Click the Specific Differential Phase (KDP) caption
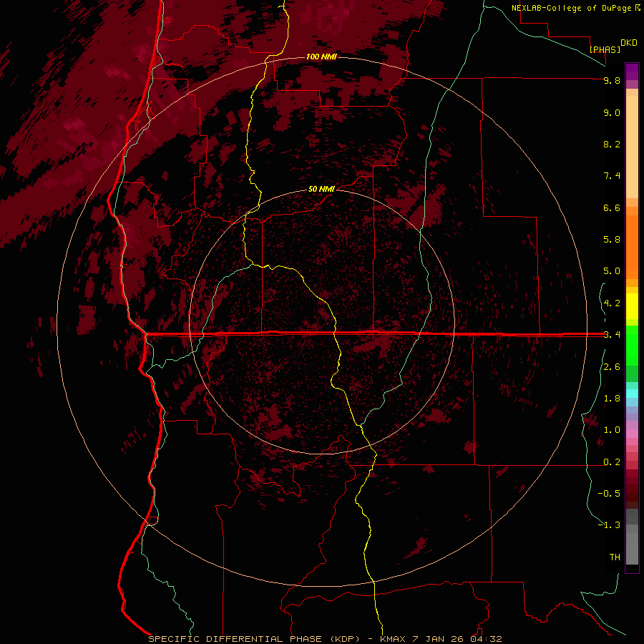 click(x=254, y=639)
